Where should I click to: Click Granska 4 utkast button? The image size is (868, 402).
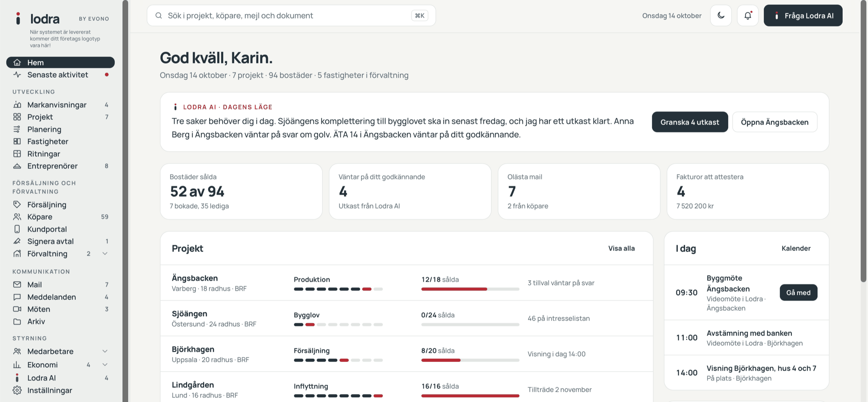(x=690, y=122)
